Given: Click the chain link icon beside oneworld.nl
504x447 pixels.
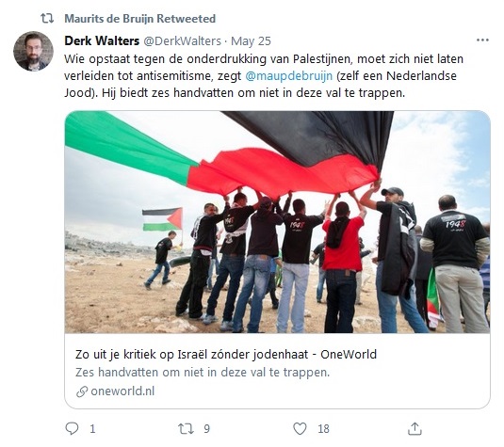Looking at the screenshot, I should (x=82, y=391).
